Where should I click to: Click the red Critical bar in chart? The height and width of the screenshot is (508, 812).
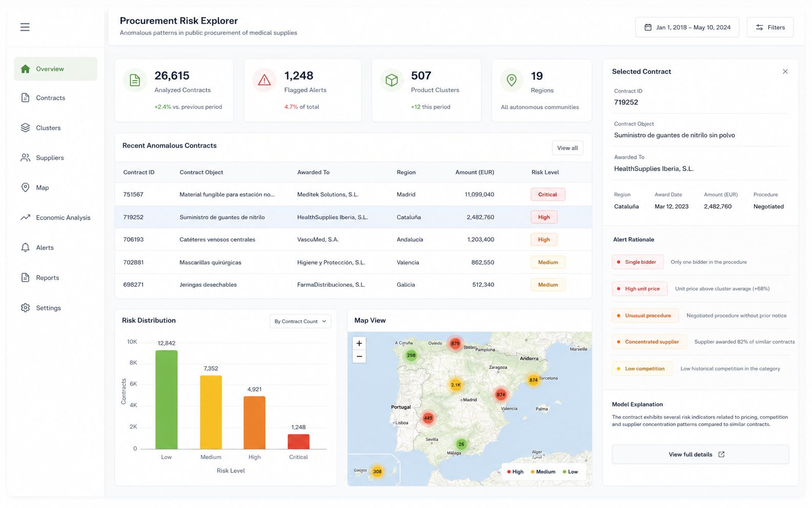click(x=298, y=441)
